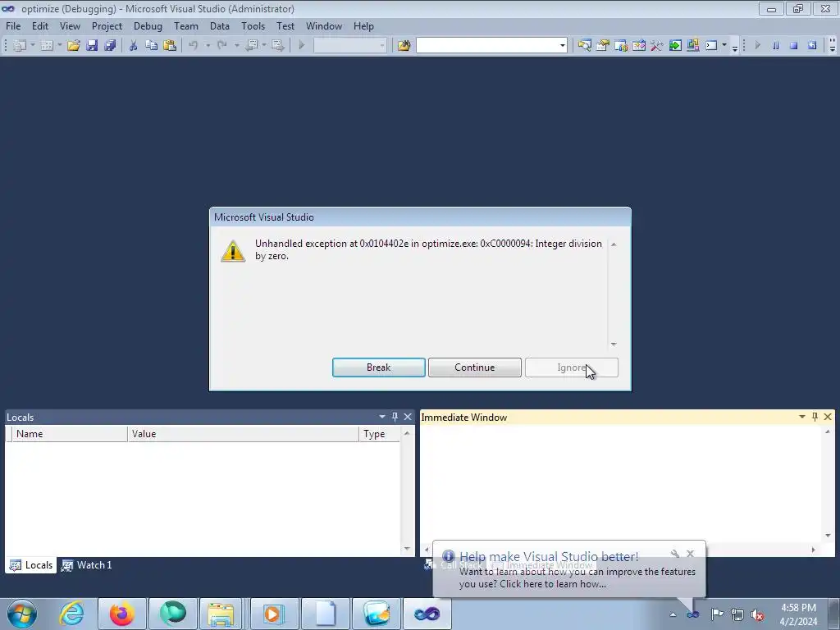Click the Continue button in dialog
Image resolution: width=840 pixels, height=630 pixels.
click(475, 367)
